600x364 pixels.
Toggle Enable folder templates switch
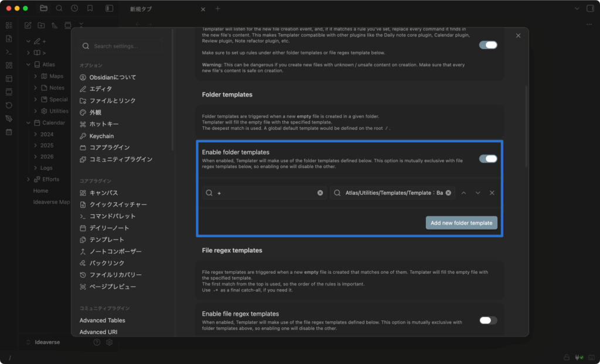tap(487, 159)
